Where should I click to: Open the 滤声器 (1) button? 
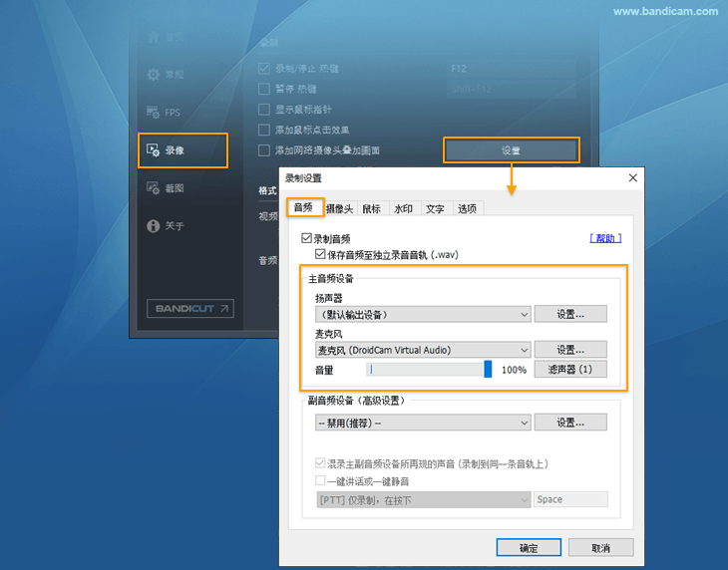coord(570,369)
